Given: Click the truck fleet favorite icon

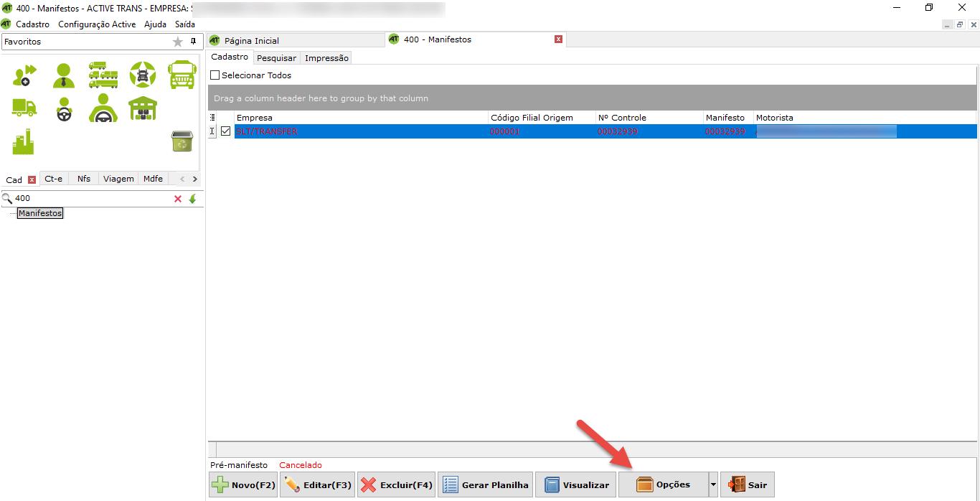Looking at the screenshot, I should point(103,75).
